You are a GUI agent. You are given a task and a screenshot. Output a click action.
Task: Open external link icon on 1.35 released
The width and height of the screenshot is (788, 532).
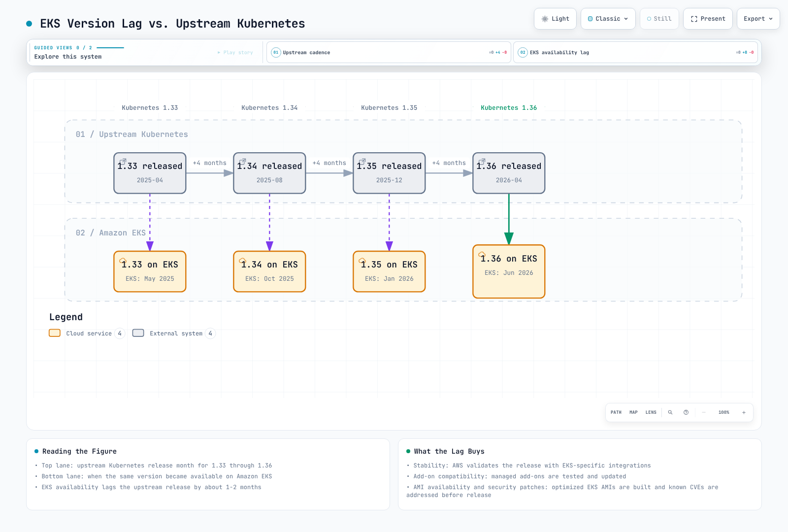click(362, 162)
